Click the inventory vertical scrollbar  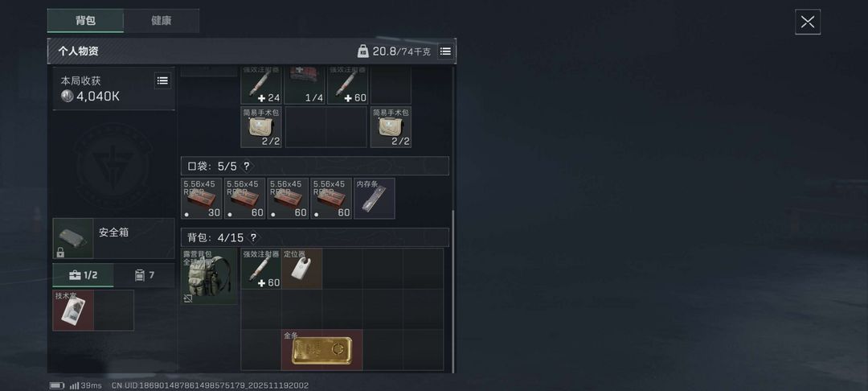[x=454, y=290]
